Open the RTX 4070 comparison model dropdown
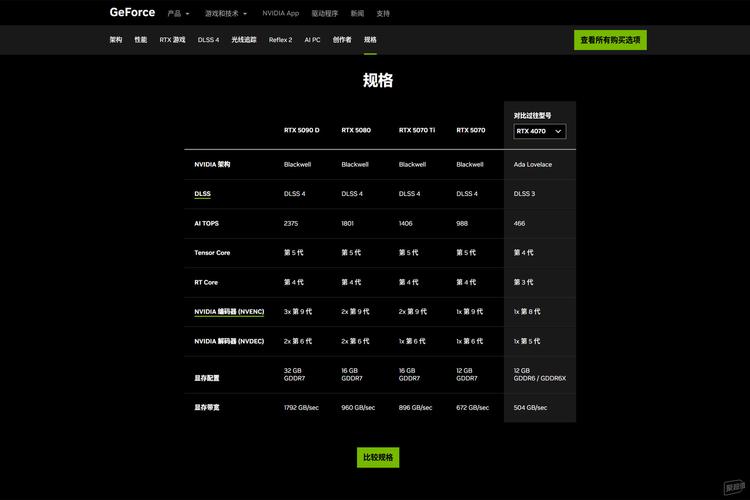The image size is (750, 500). coord(540,131)
